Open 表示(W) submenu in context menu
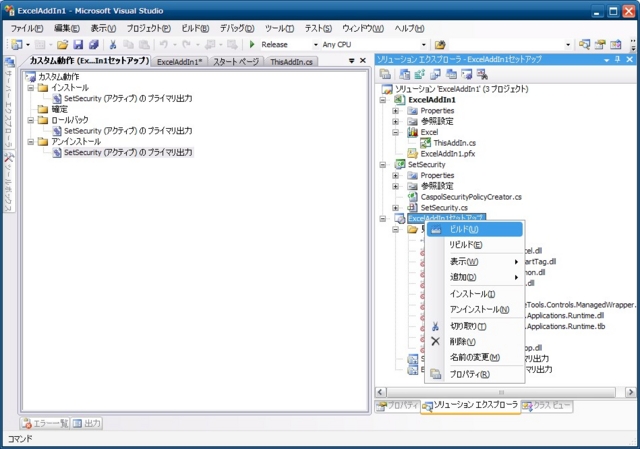This screenshot has height=449, width=640. [475, 262]
